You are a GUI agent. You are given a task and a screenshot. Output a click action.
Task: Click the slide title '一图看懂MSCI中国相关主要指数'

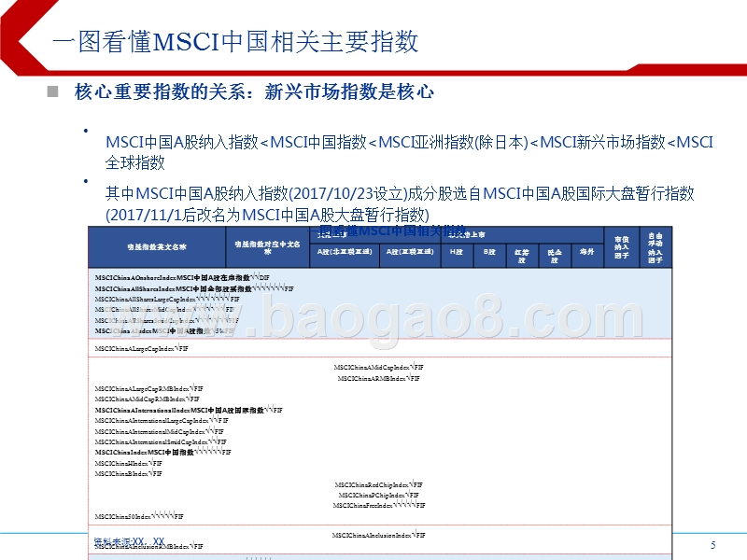pos(235,41)
